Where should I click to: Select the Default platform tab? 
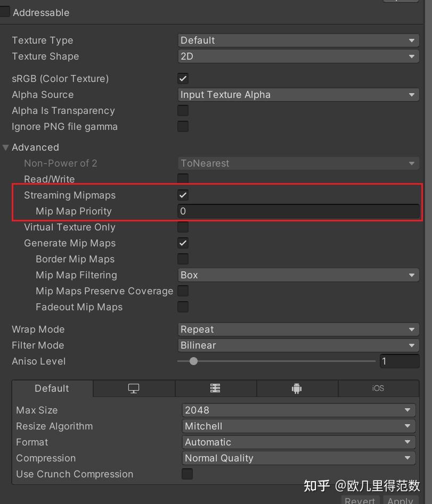(52, 389)
